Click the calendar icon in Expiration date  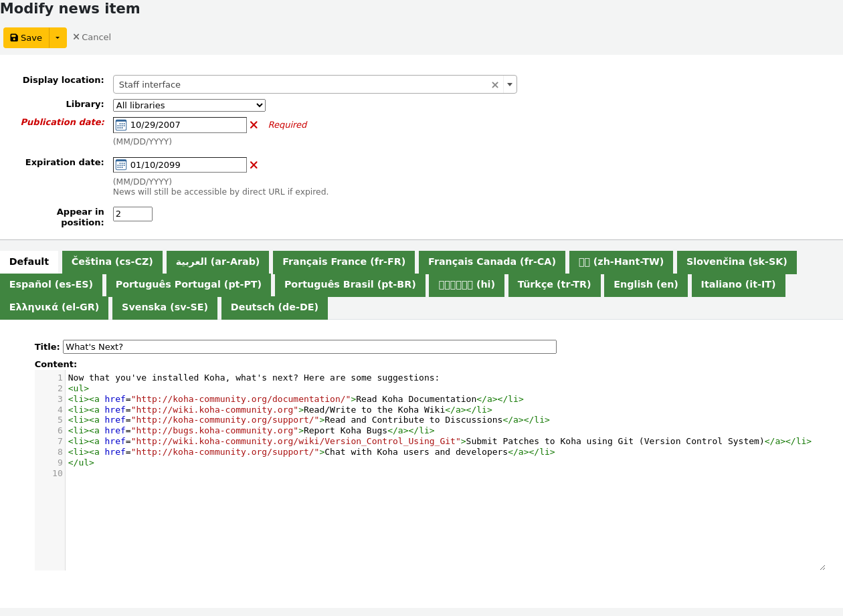click(121, 165)
